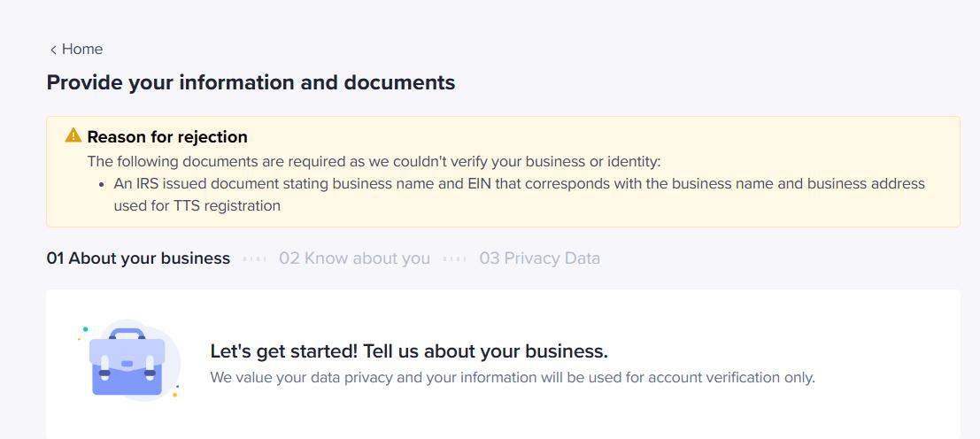
Task: Click the briefcase handle on the illustration
Action: pos(127,334)
